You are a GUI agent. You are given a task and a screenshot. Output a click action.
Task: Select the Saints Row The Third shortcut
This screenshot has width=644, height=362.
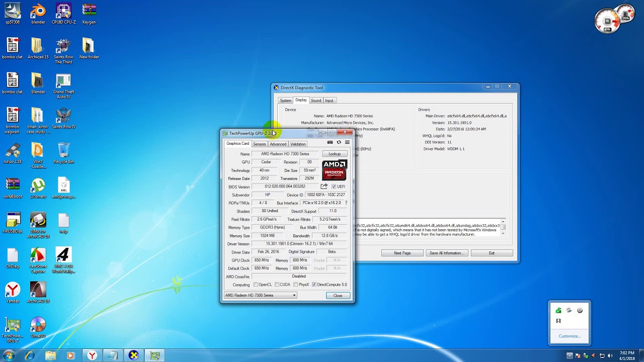[63, 51]
